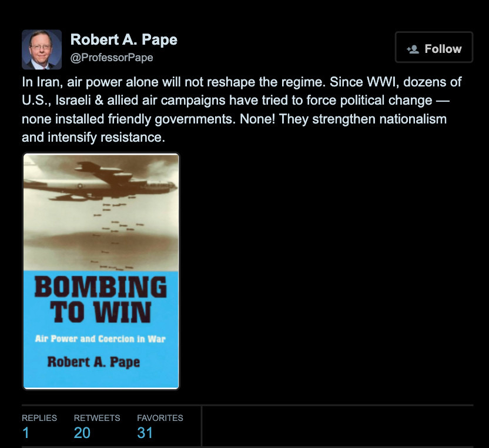Open the @ProfessorPape handle link
The height and width of the screenshot is (448, 489).
pos(112,58)
